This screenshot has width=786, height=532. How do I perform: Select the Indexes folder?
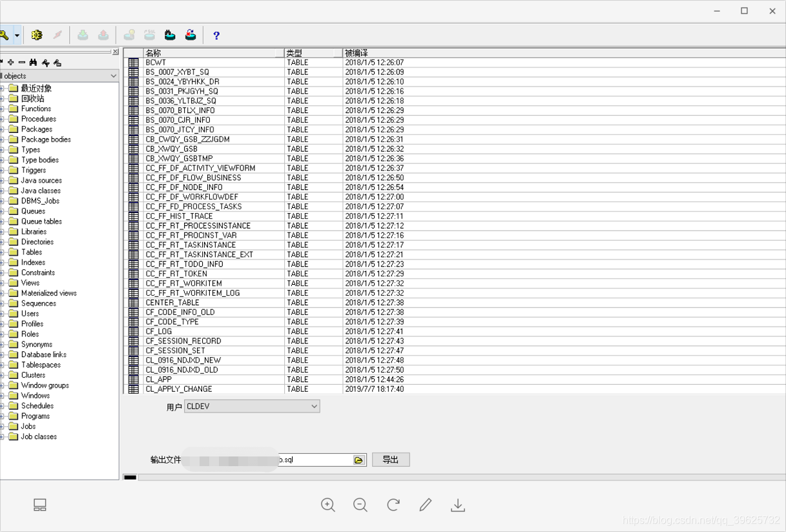pyautogui.click(x=33, y=263)
